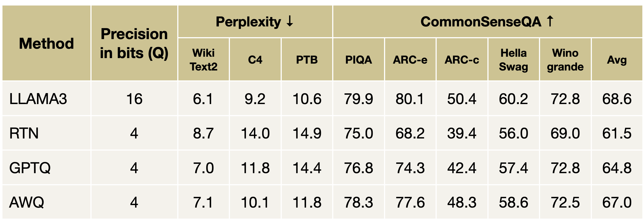Select the PIQA column header
Viewport: 644px width, 223px height.
point(358,59)
